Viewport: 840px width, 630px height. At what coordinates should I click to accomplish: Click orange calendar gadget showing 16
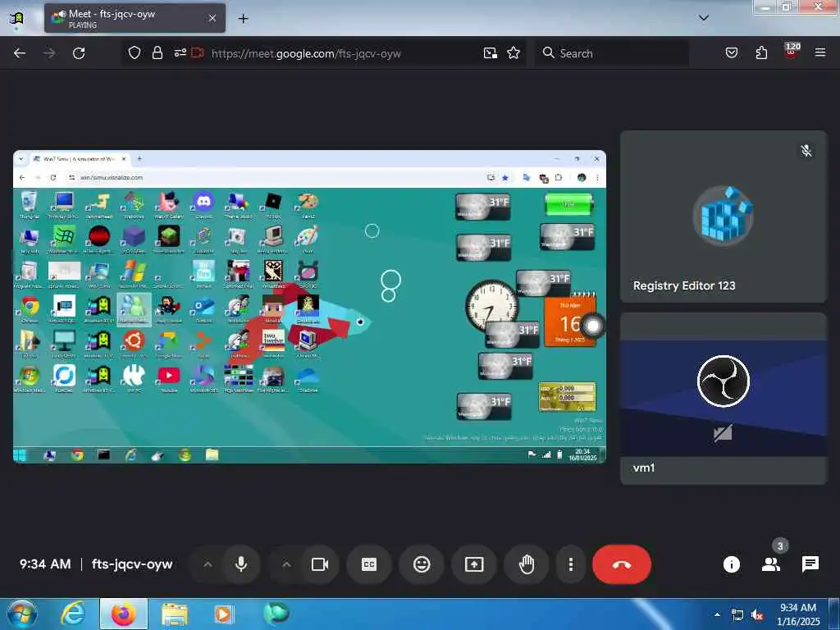(570, 321)
